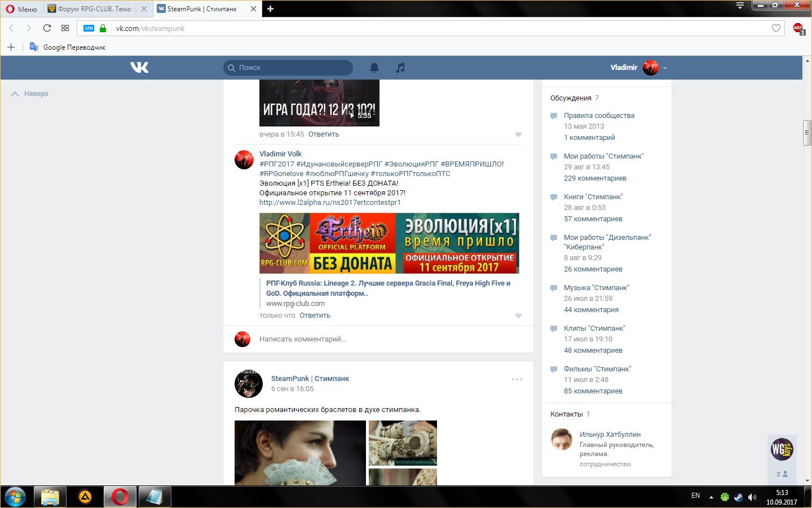Open the notifications bell icon
Image resolution: width=812 pixels, height=508 pixels.
[x=374, y=68]
